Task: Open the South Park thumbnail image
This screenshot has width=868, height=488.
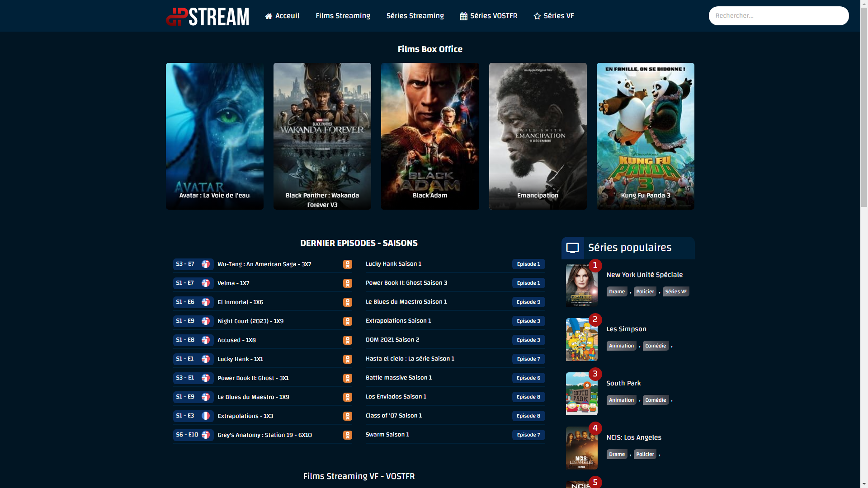Action: tap(581, 394)
